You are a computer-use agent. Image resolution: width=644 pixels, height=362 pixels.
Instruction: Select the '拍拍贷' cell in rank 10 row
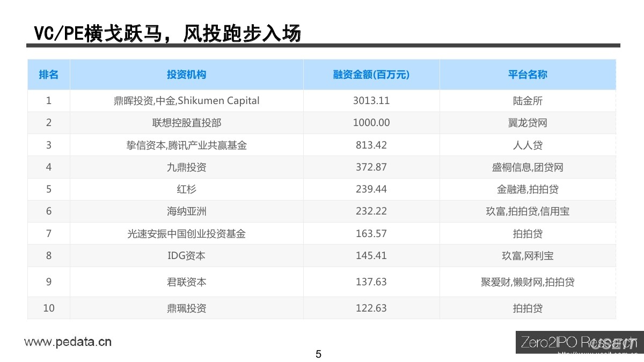click(528, 308)
